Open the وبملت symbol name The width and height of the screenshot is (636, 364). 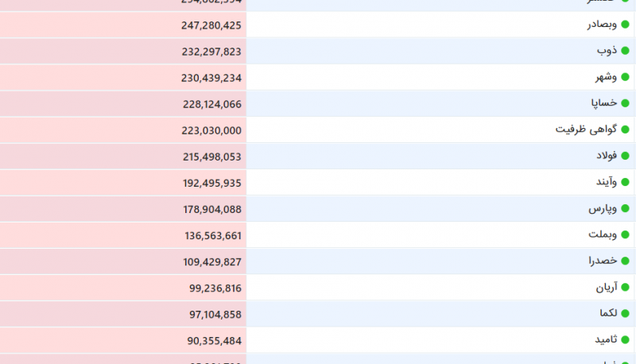pos(602,234)
